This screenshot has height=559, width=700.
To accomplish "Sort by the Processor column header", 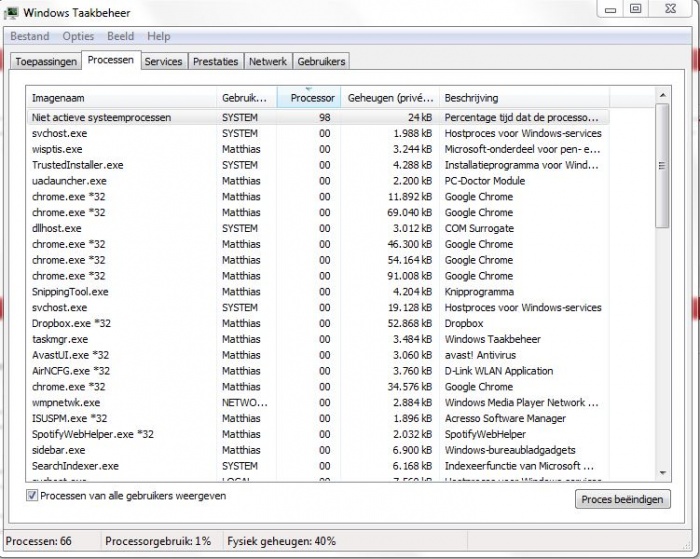I will coord(311,98).
